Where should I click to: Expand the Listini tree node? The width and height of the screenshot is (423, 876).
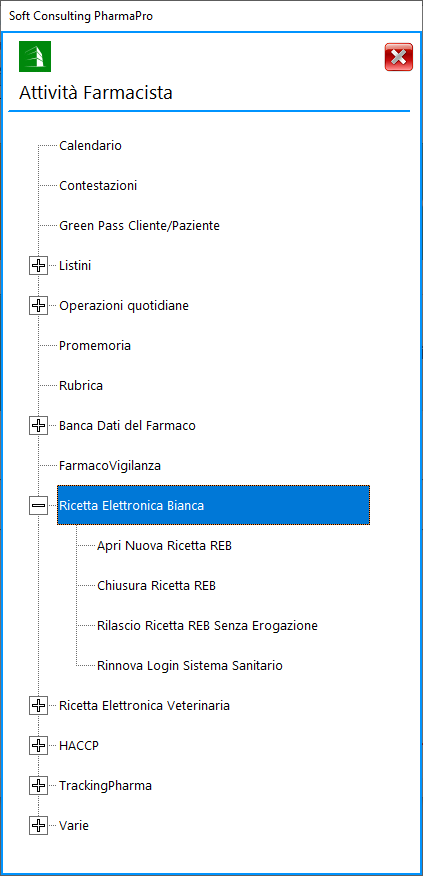pyautogui.click(x=38, y=266)
